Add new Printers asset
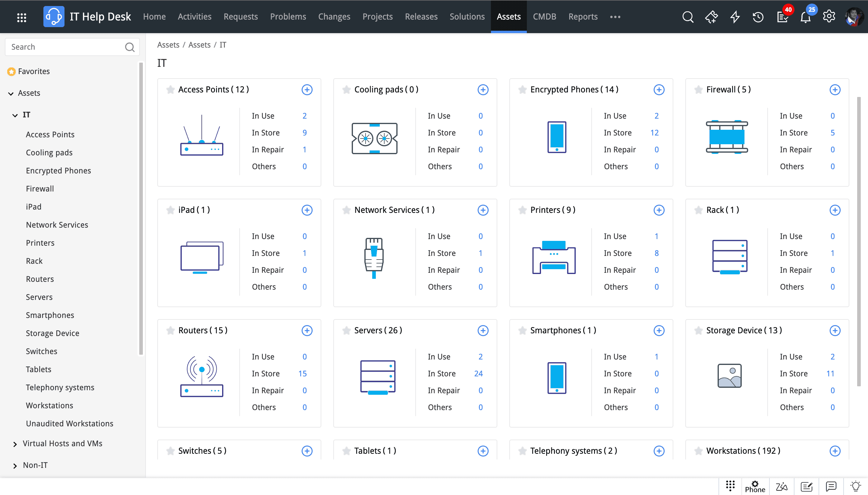 pyautogui.click(x=659, y=210)
